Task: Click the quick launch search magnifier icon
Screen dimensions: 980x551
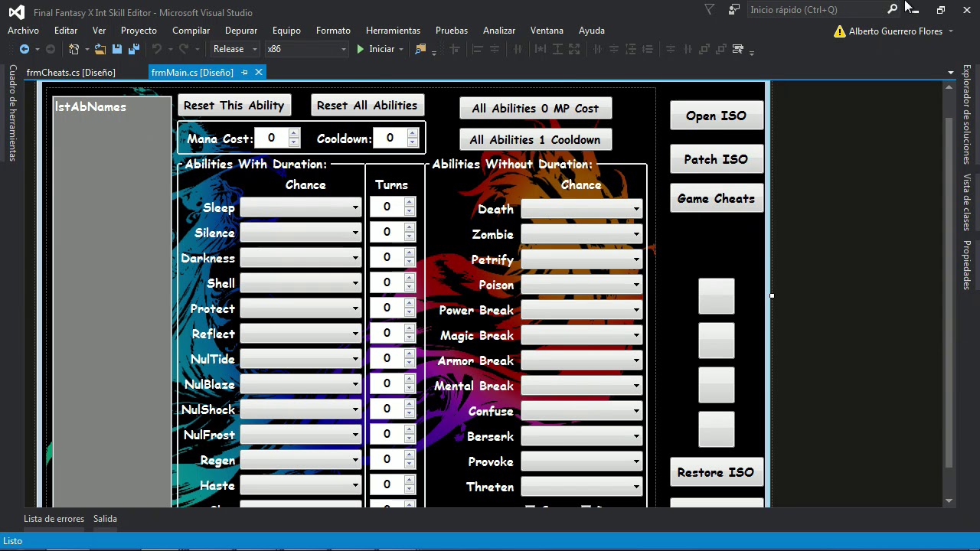Action: pyautogui.click(x=892, y=9)
